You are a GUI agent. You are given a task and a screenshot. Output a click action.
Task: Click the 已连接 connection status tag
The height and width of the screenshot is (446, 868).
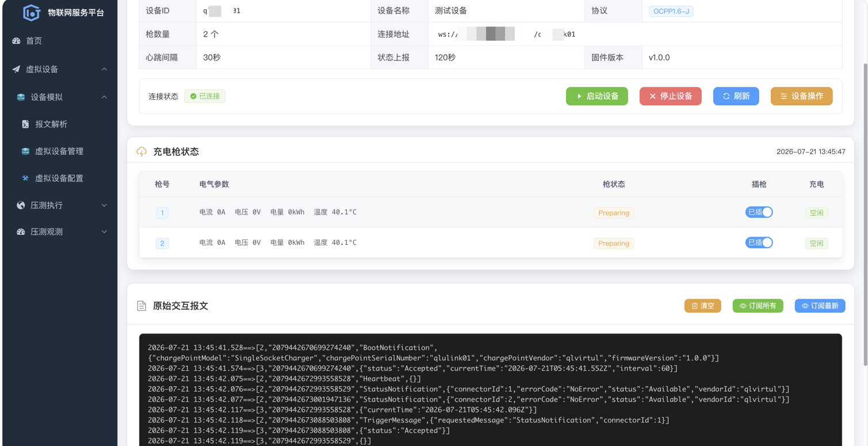(x=205, y=96)
